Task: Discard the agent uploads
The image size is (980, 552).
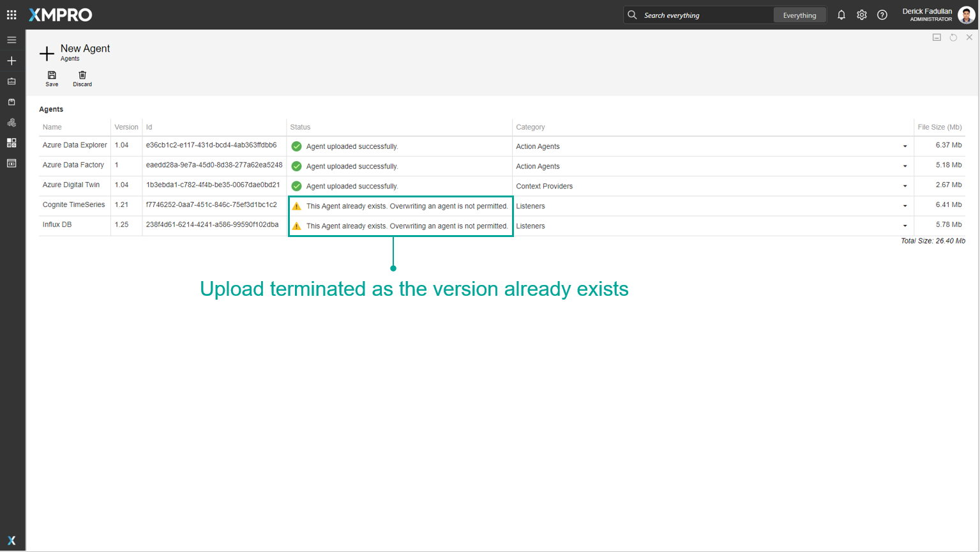Action: 82,78
